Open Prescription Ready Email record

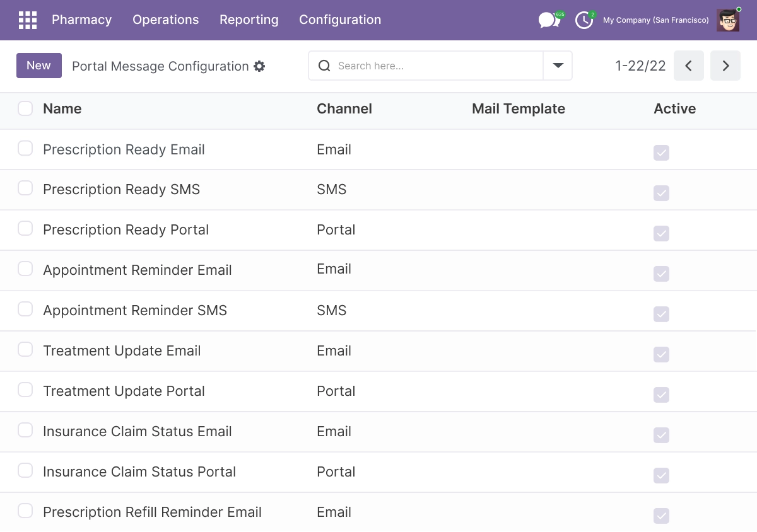pos(124,149)
